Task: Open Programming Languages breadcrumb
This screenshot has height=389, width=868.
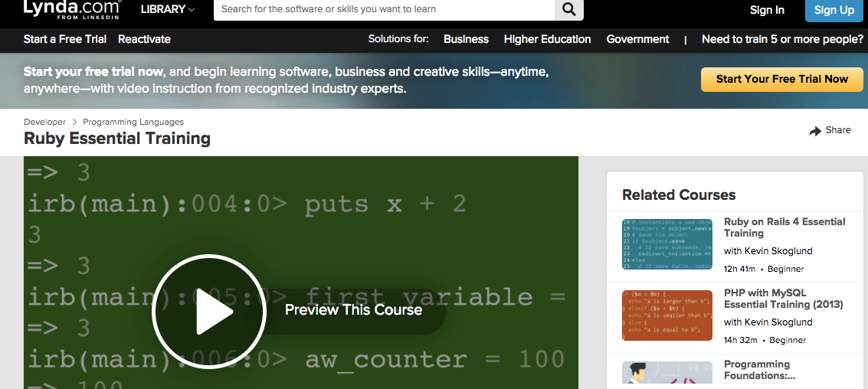Action: coord(133,122)
